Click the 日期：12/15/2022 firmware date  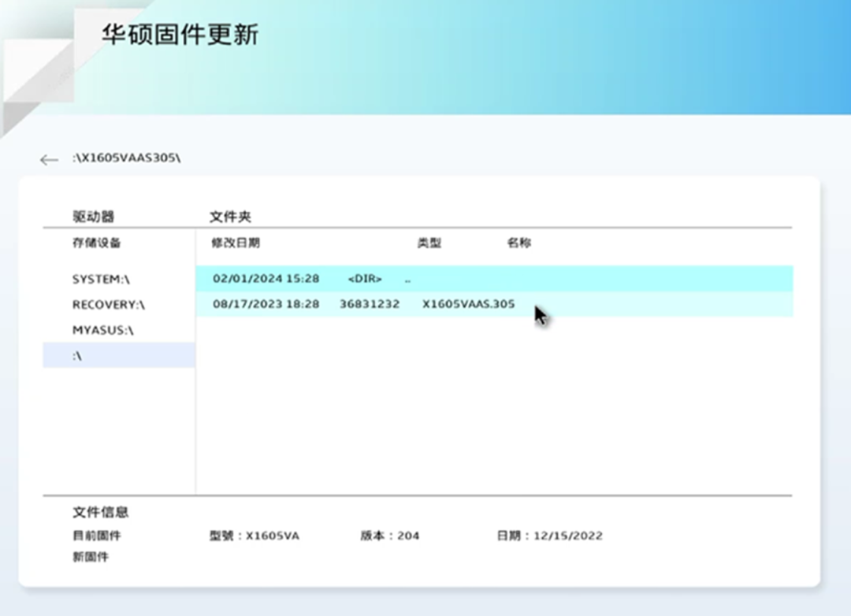(x=549, y=536)
